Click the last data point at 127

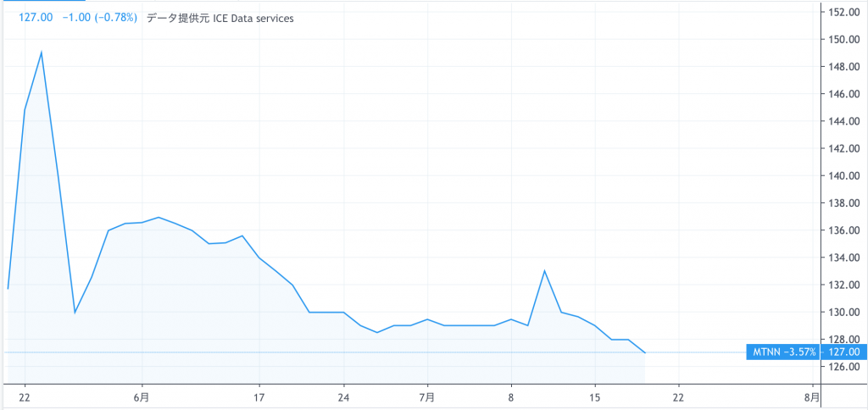[x=645, y=352]
